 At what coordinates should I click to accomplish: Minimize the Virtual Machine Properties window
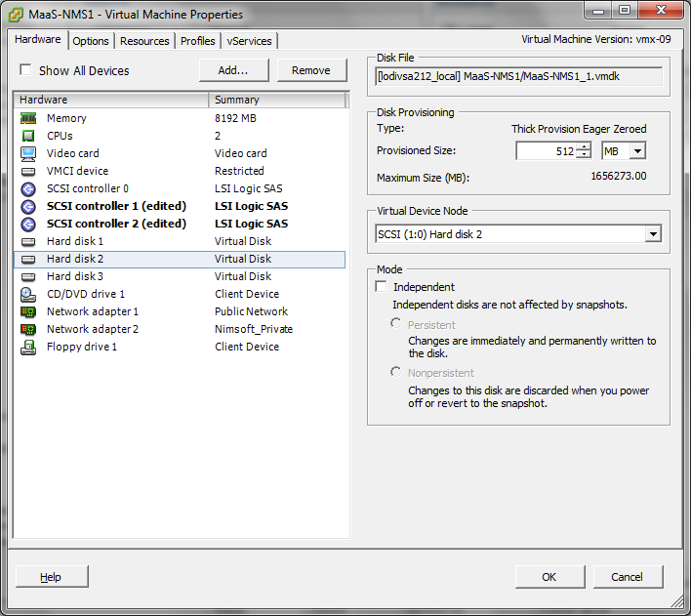coord(598,11)
